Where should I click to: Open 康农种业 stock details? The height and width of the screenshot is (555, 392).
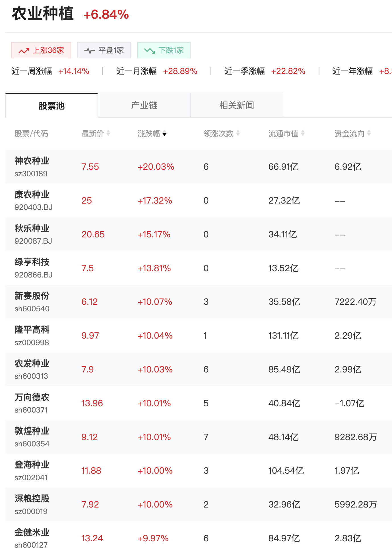tap(32, 195)
